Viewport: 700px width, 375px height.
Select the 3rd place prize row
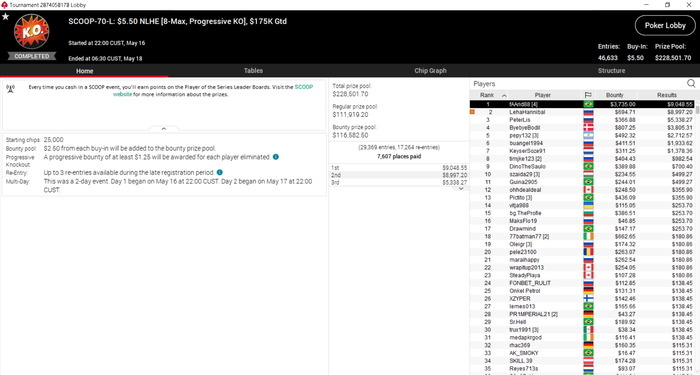tap(399, 183)
